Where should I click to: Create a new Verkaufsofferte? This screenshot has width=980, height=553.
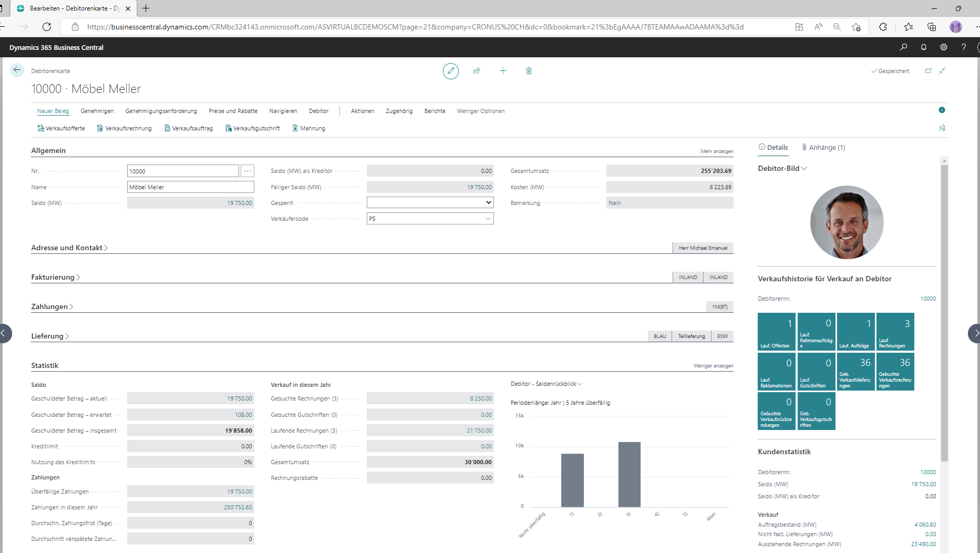[61, 128]
